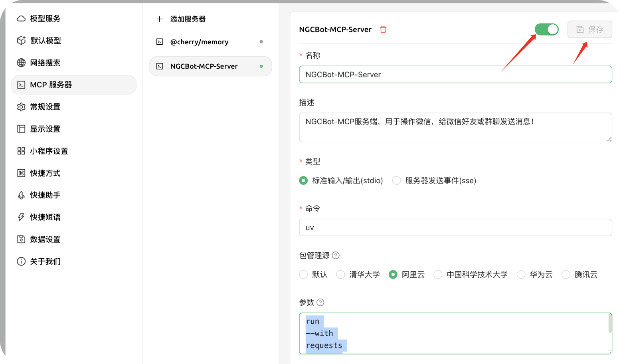
Task: Open 数据设置 settings page
Action: (74, 239)
